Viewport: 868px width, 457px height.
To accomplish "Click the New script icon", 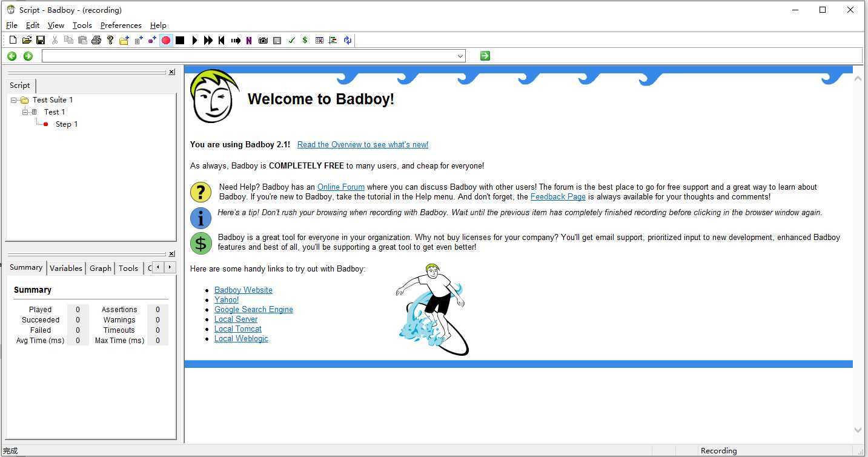I will coord(13,40).
